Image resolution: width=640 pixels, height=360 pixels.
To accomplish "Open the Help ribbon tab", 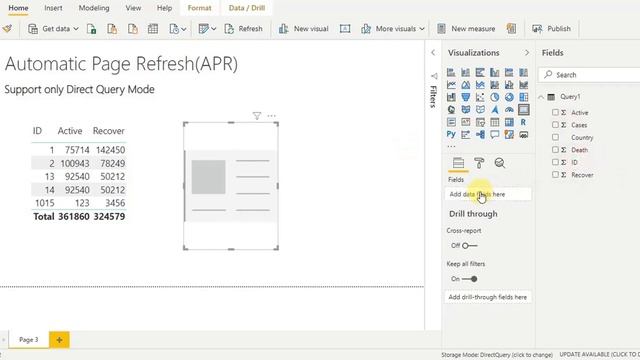I will 164,8.
